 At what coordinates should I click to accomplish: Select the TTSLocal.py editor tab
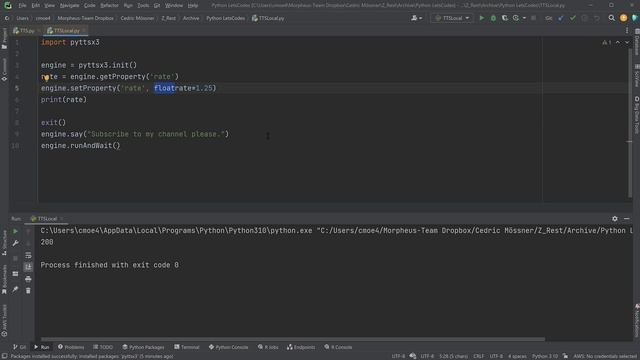click(x=66, y=31)
